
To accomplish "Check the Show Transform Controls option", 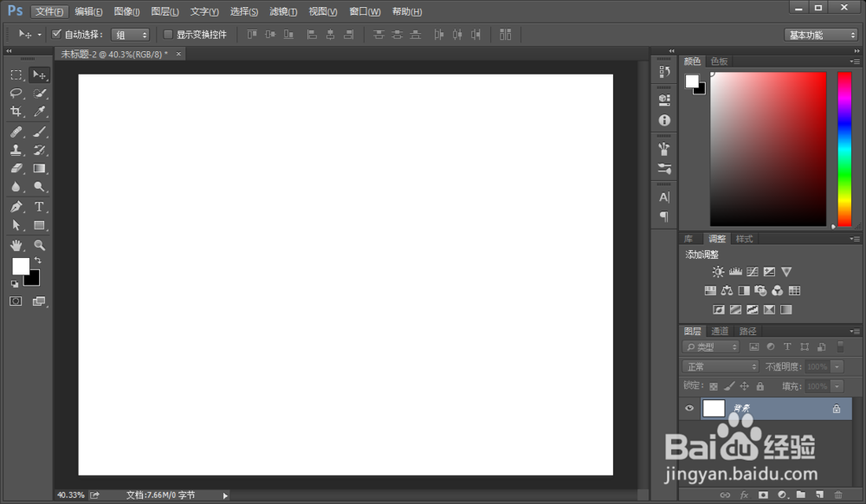I will [170, 34].
